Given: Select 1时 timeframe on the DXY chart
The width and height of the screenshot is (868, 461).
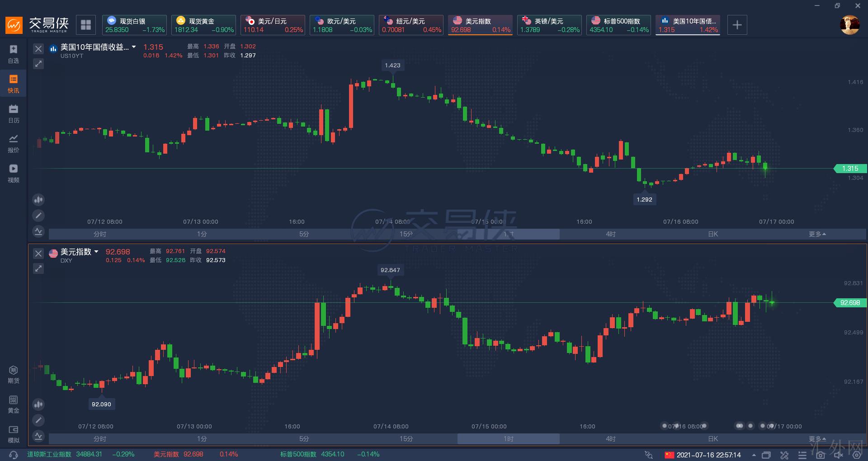Looking at the screenshot, I should [x=509, y=439].
